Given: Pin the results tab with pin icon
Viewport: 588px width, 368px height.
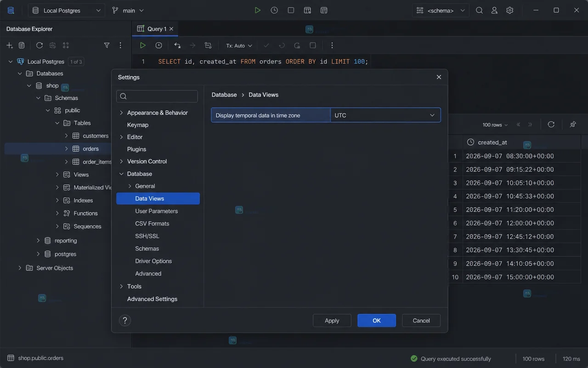Looking at the screenshot, I should (x=573, y=125).
